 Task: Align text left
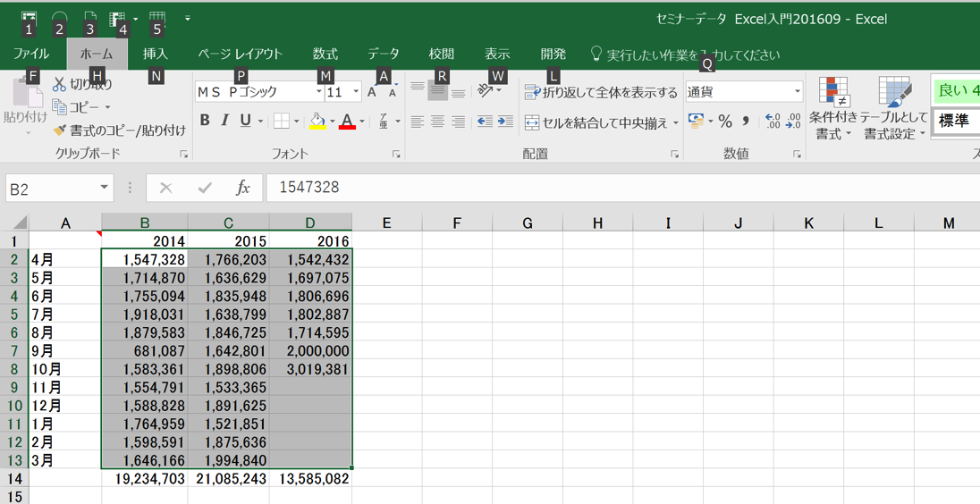418,122
